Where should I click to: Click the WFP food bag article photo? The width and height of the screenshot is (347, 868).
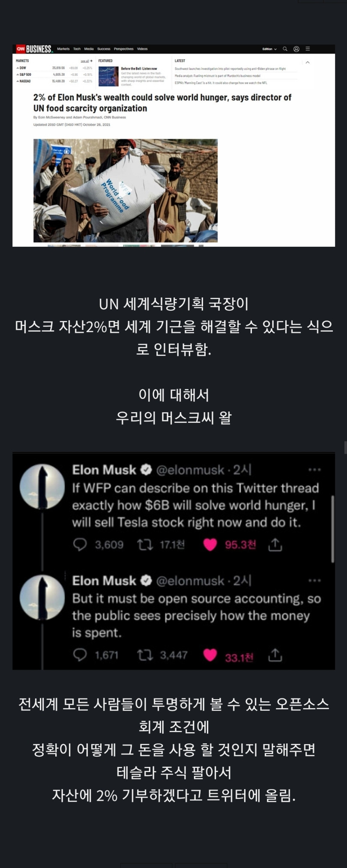click(x=126, y=191)
